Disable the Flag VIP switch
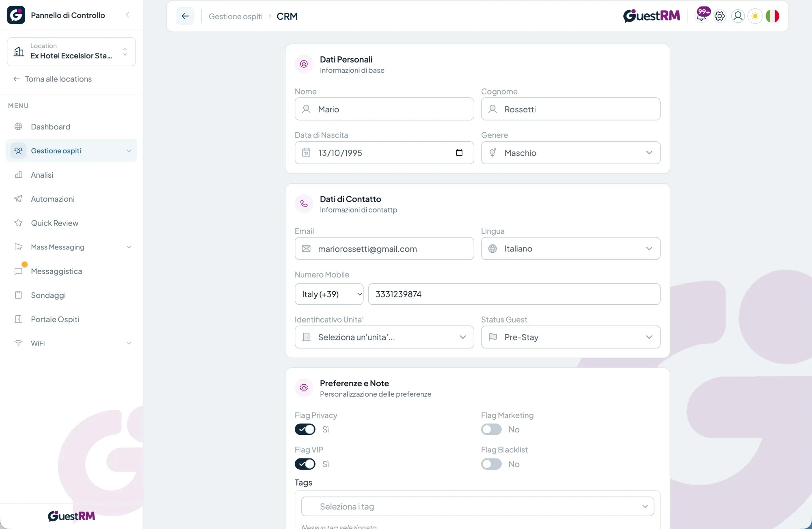The width and height of the screenshot is (812, 529). point(305,464)
